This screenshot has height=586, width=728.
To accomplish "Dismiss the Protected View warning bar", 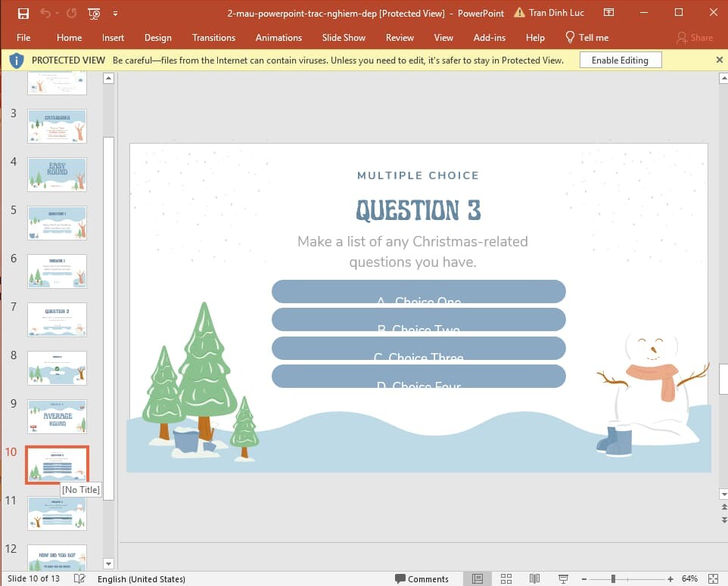I will (x=718, y=60).
